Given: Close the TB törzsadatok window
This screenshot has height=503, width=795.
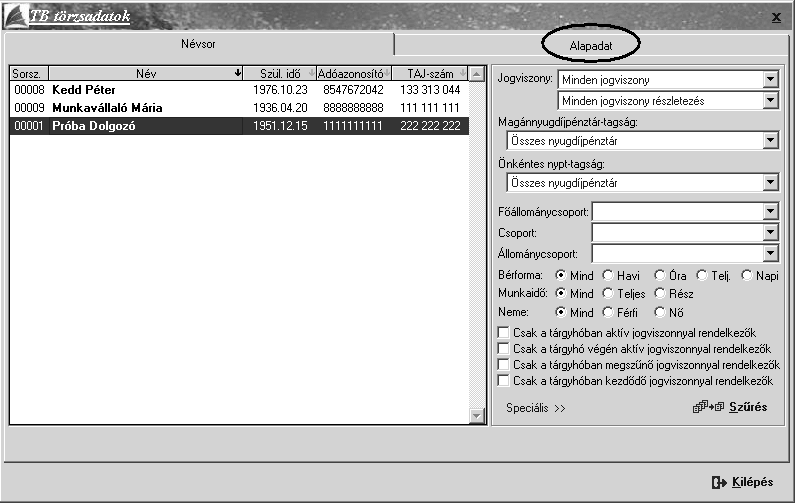Looking at the screenshot, I should point(776,18).
